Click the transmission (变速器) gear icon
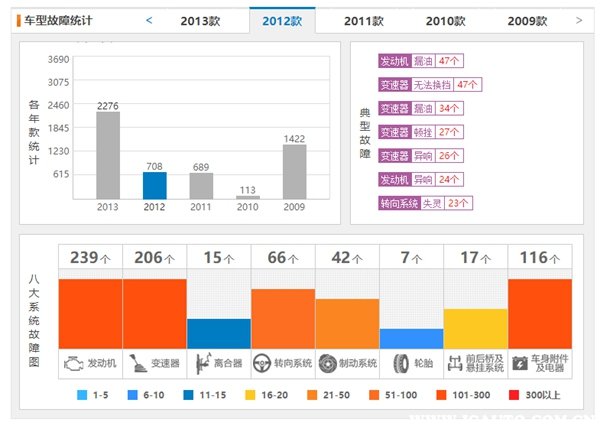 tap(137, 363)
